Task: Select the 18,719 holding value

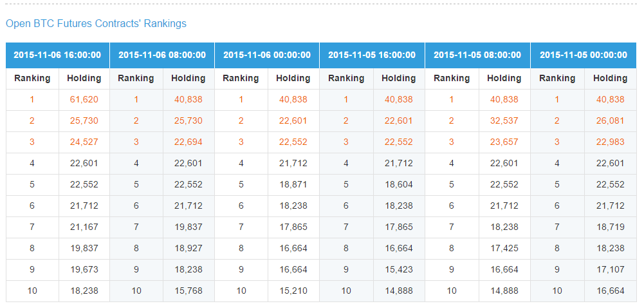Action: pos(611,227)
